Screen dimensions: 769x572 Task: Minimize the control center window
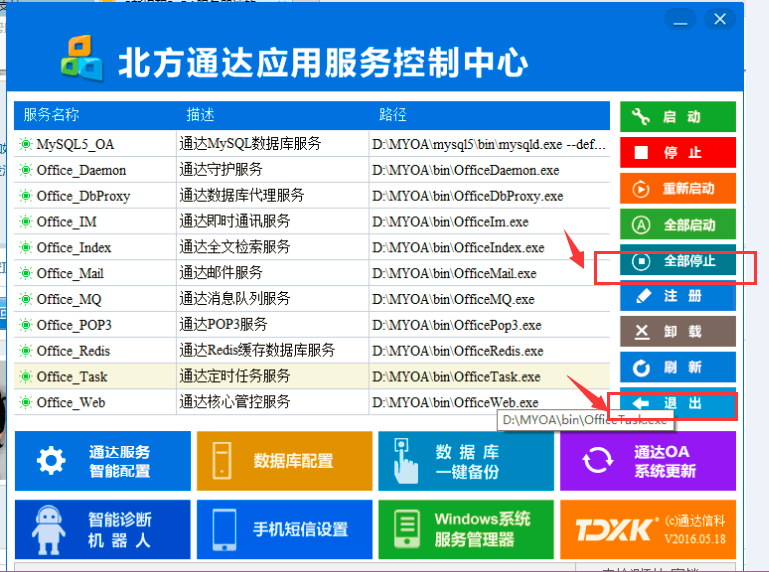680,20
